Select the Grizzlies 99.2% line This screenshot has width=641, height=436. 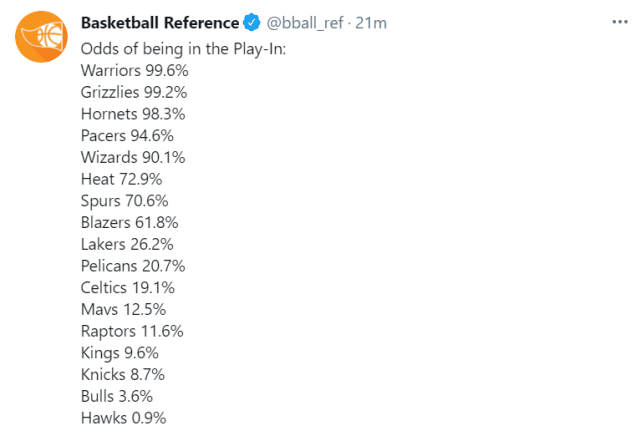[x=134, y=92]
